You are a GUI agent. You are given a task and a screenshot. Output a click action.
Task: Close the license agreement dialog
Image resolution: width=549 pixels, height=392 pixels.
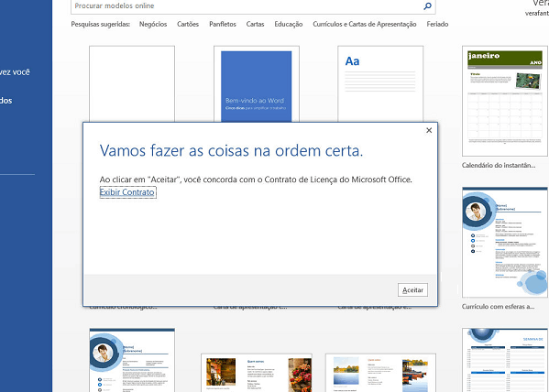pyautogui.click(x=429, y=130)
